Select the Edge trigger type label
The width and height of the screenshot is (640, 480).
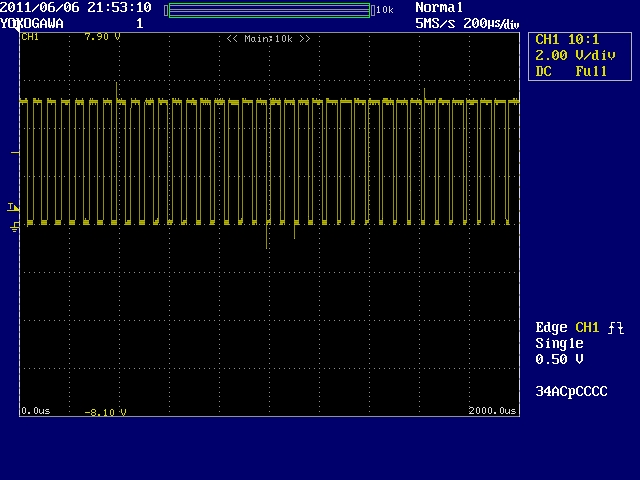coord(552,328)
